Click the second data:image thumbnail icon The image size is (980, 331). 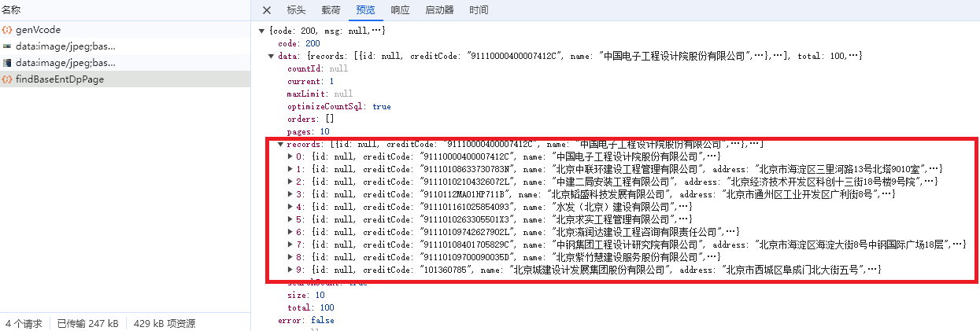[7, 62]
